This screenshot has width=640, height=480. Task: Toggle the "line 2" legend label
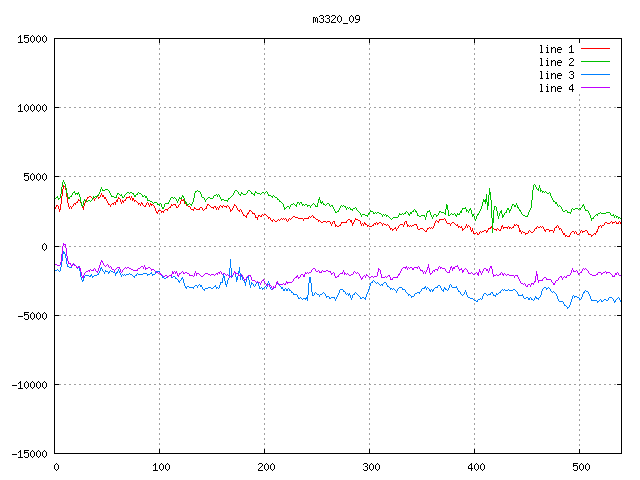[556, 62]
